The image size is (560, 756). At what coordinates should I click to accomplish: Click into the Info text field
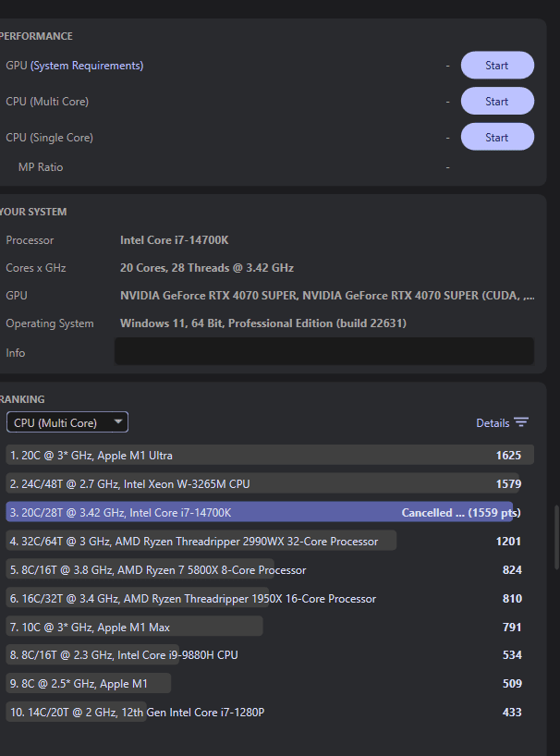(x=324, y=351)
